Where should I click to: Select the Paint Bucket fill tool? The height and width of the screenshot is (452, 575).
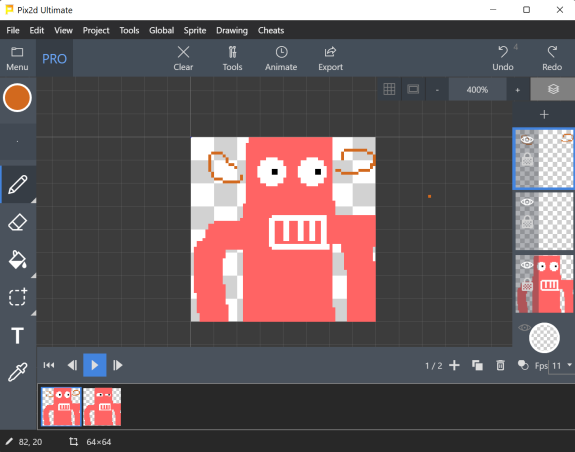(18, 260)
